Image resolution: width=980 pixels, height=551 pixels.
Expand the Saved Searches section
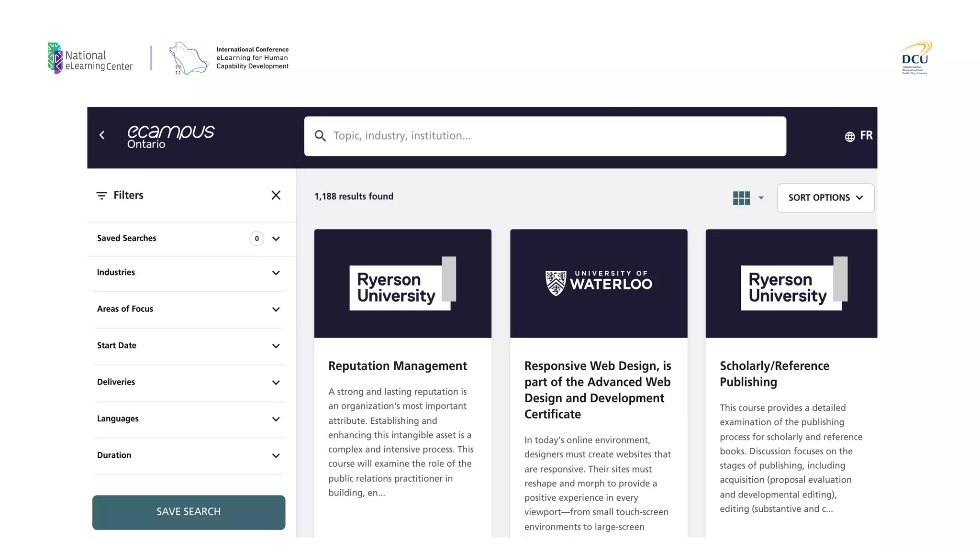click(276, 239)
